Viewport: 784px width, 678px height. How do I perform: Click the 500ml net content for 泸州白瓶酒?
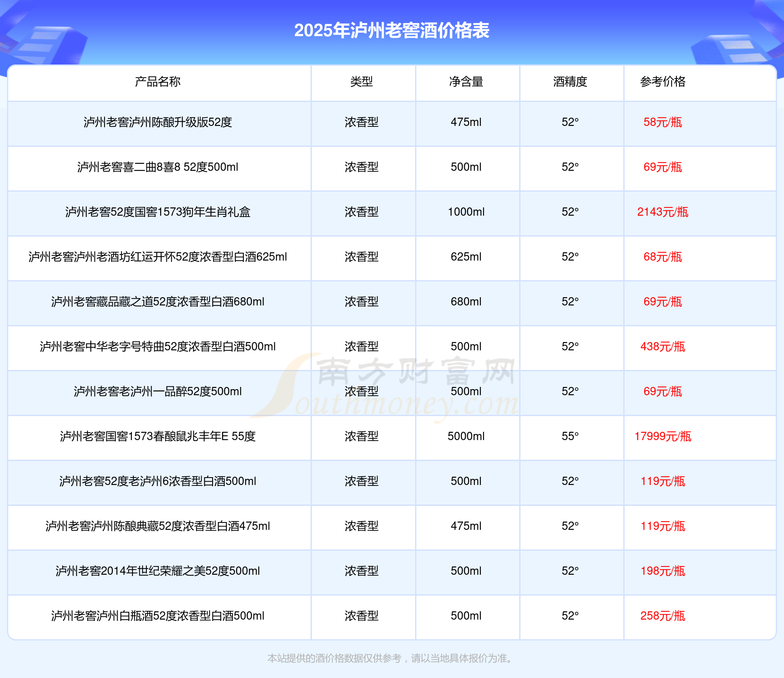pos(466,616)
